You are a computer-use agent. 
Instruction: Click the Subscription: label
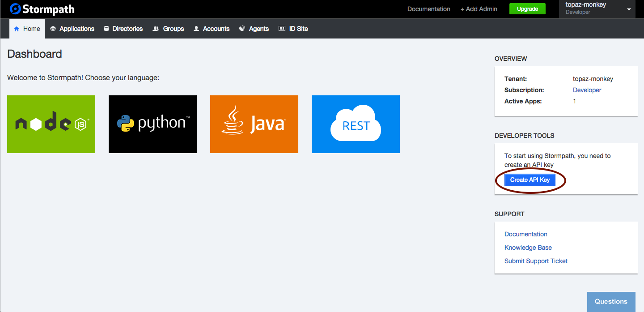[x=524, y=90]
